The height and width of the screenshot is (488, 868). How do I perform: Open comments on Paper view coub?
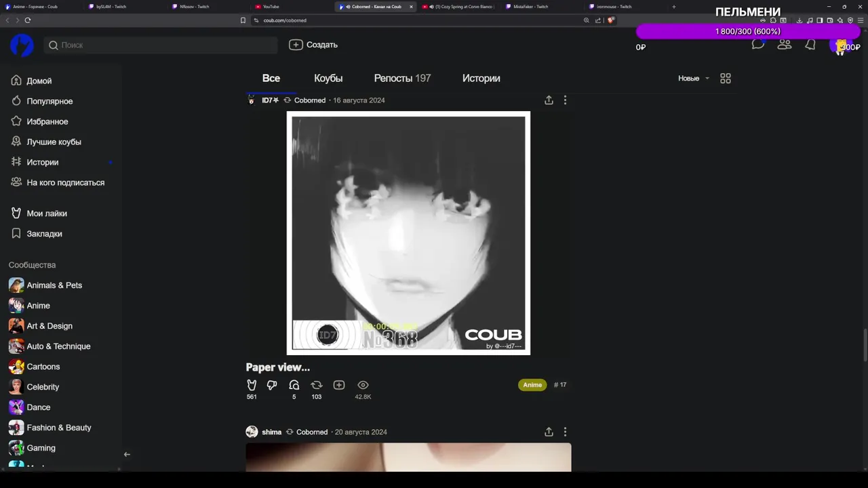point(294,385)
